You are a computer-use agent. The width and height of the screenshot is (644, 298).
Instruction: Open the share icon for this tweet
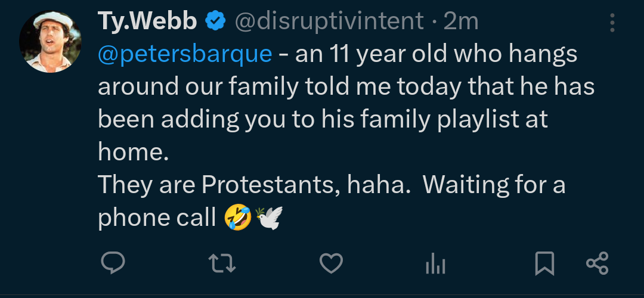(x=597, y=263)
